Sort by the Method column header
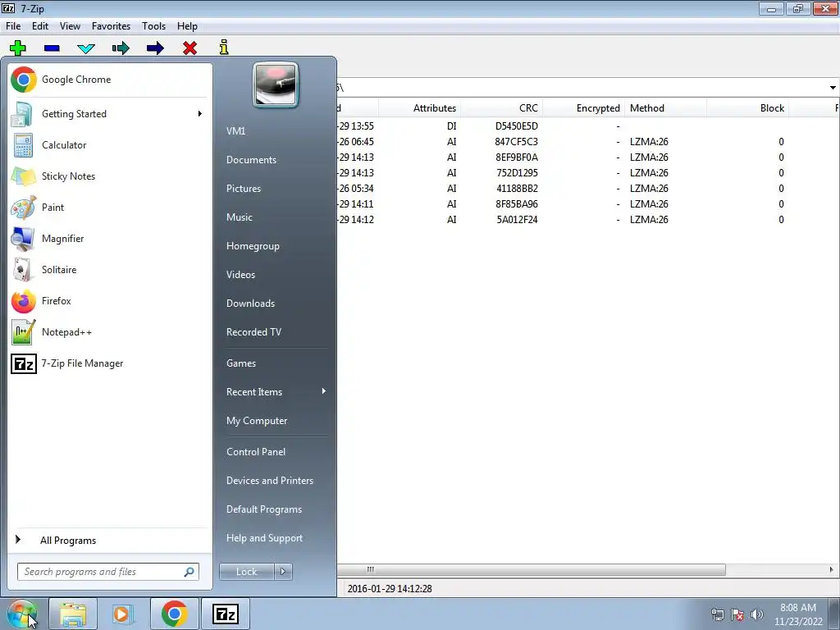840x630 pixels. (x=665, y=108)
